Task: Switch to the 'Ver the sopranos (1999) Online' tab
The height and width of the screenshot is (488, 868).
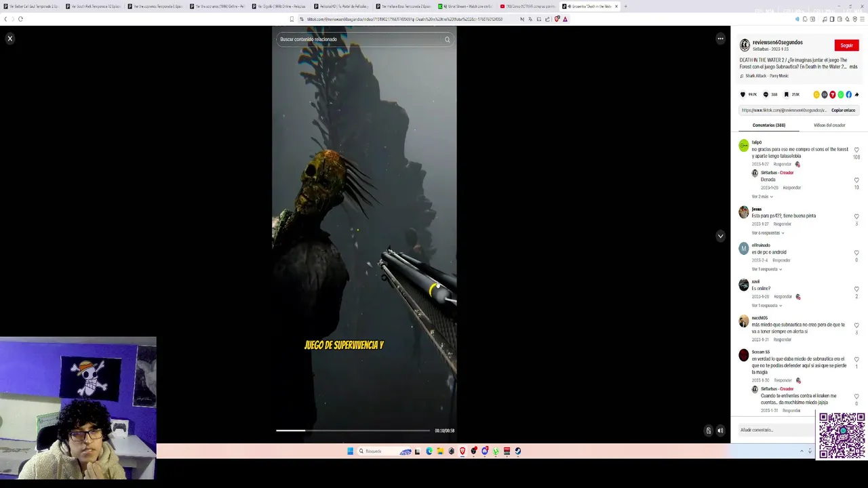Action: point(218,6)
